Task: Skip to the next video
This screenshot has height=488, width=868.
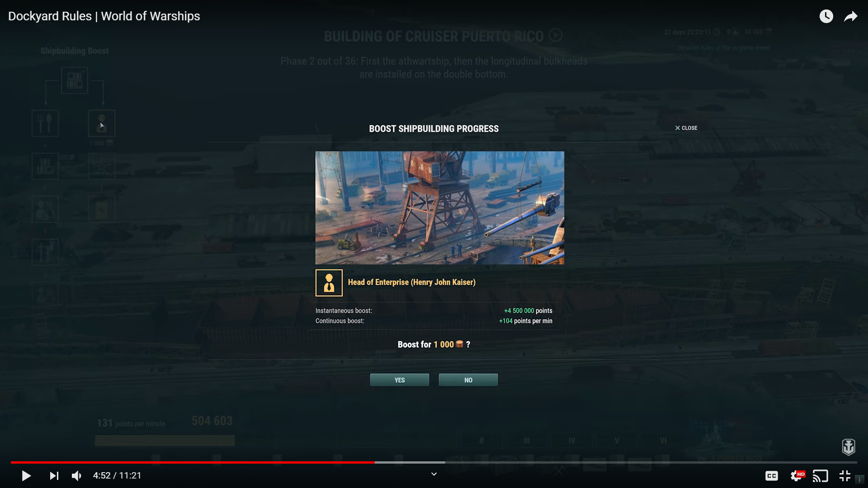Action: point(54,475)
